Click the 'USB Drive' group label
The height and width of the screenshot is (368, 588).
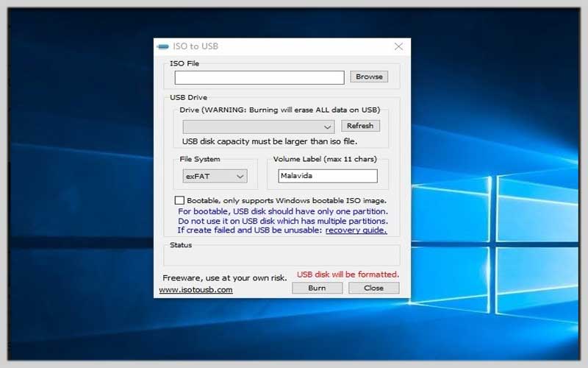[189, 98]
